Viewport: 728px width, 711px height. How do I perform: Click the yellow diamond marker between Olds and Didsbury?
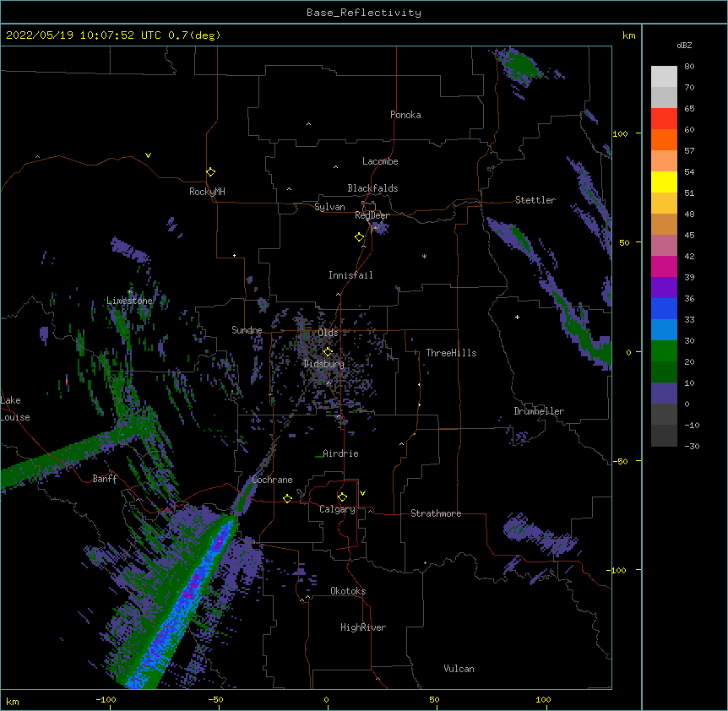coord(328,351)
